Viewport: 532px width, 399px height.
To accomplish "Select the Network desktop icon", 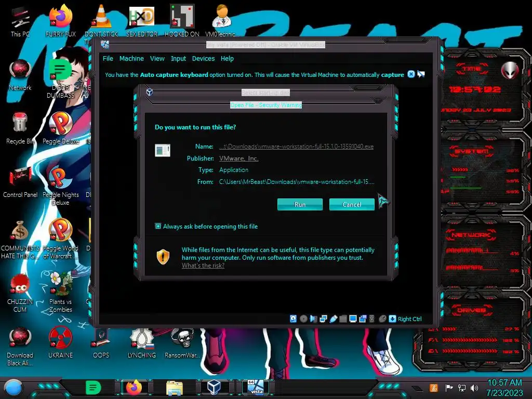I will click(x=20, y=75).
